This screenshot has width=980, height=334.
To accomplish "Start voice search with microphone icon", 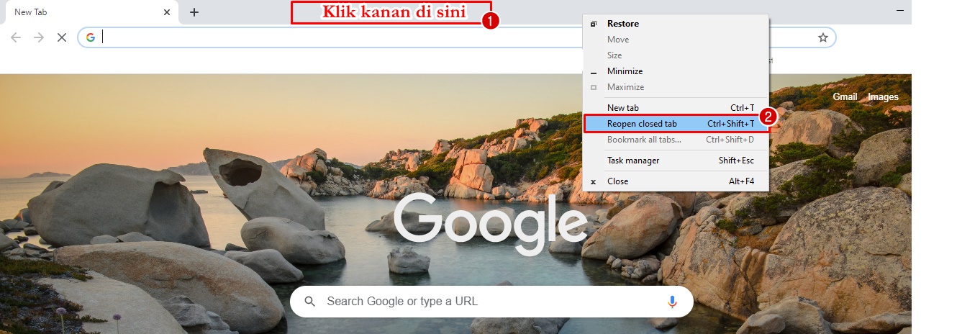I will click(672, 302).
